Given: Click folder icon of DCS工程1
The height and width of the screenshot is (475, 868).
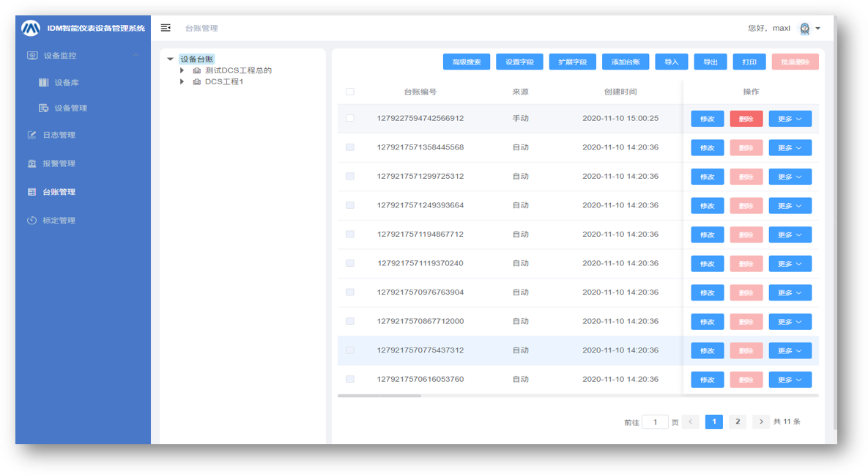Looking at the screenshot, I should 196,81.
